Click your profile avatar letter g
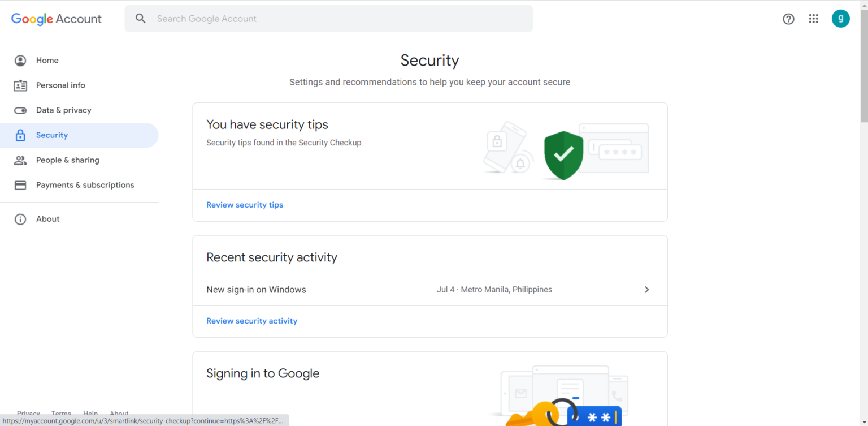Viewport: 868px width, 426px height. click(x=841, y=18)
